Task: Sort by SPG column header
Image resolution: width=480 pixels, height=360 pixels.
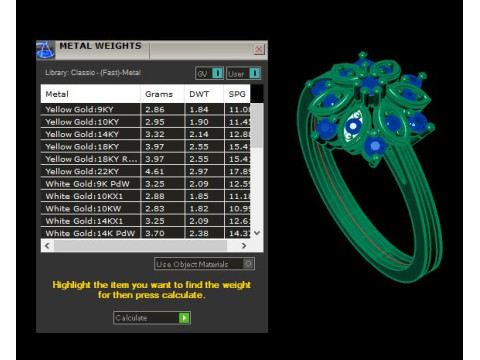Action: (237, 94)
